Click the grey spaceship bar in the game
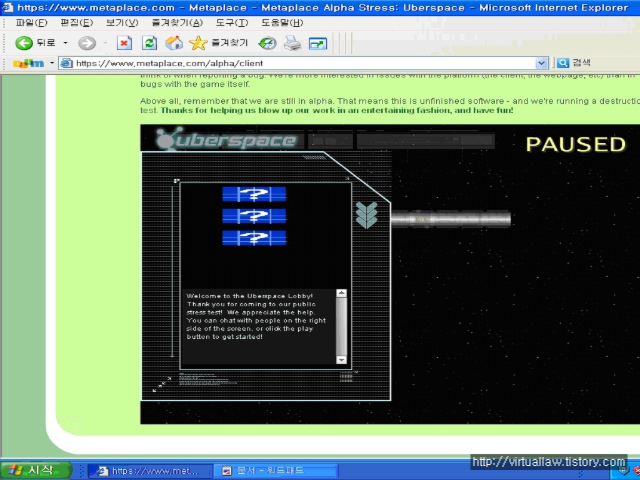 [x=451, y=219]
